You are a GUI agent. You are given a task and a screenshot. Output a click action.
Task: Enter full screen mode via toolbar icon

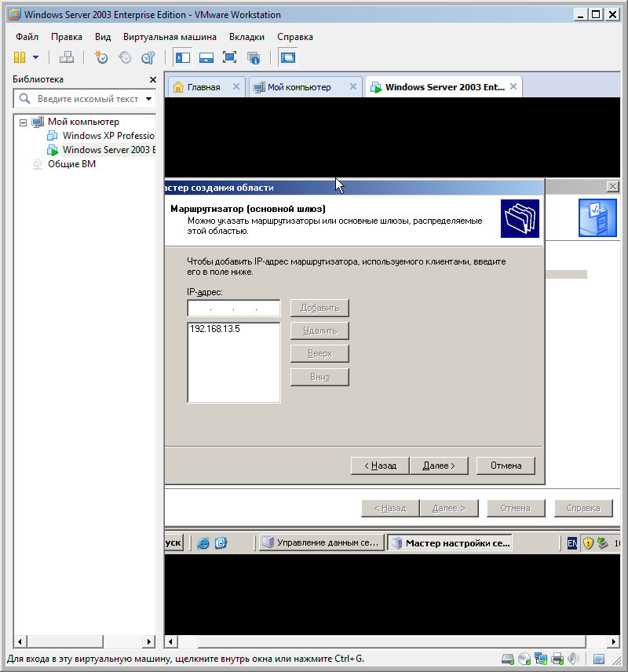pyautogui.click(x=229, y=57)
